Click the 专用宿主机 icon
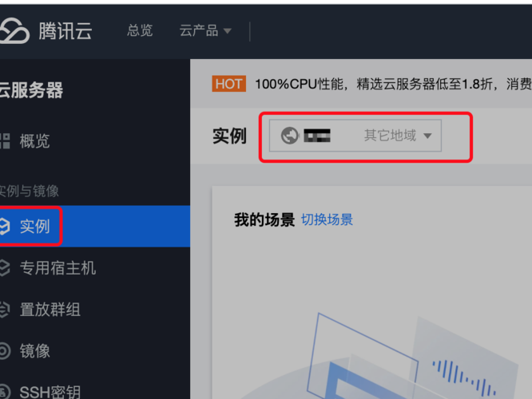This screenshot has width=532, height=399. point(5,268)
